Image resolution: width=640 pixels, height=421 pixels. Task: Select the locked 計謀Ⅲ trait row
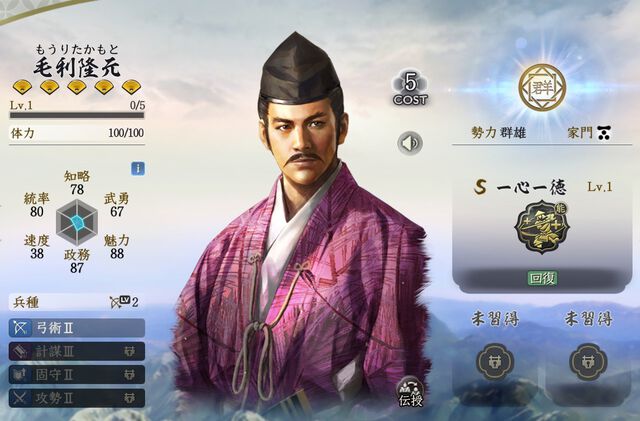(77, 351)
